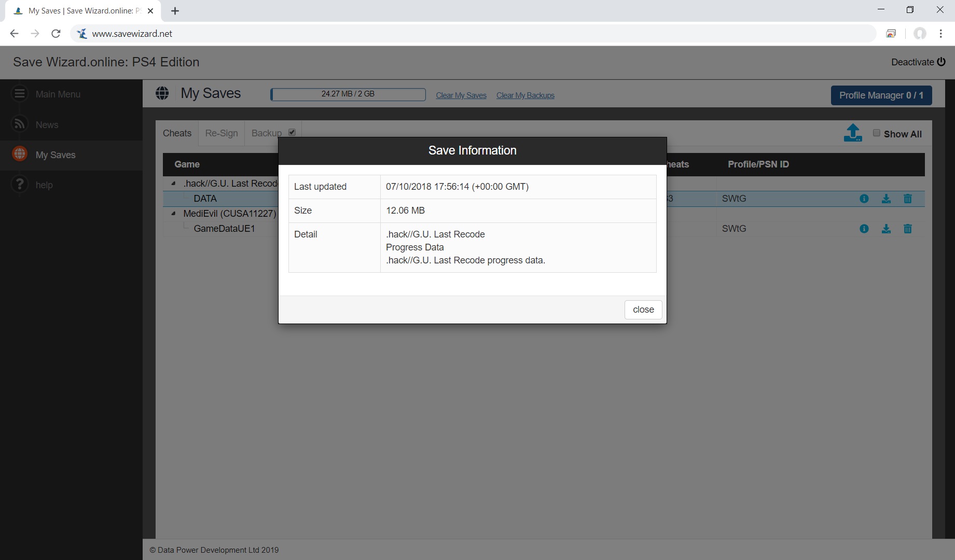Click the News RSS feed icon
The width and height of the screenshot is (955, 560).
tap(20, 124)
